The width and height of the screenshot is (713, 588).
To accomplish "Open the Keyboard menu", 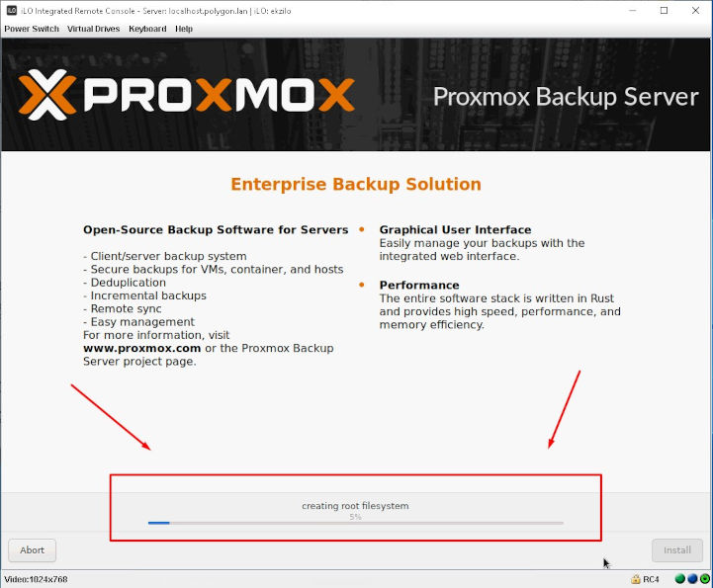I will (x=147, y=29).
